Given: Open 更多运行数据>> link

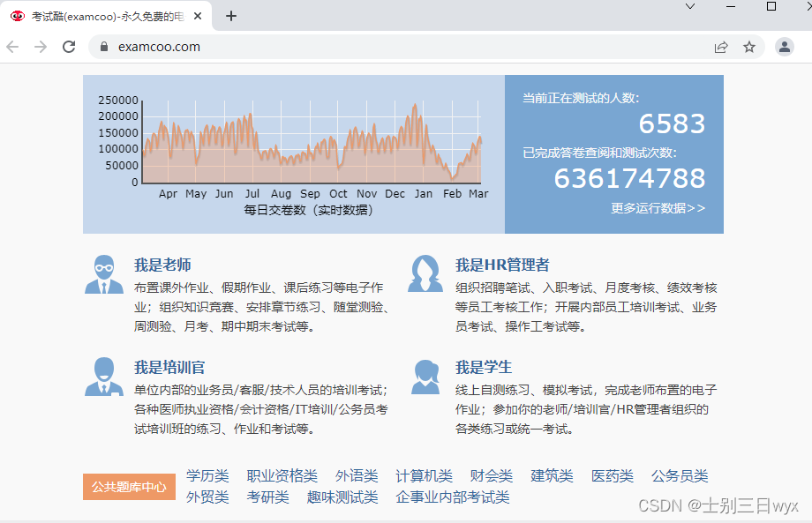Looking at the screenshot, I should click(x=658, y=208).
